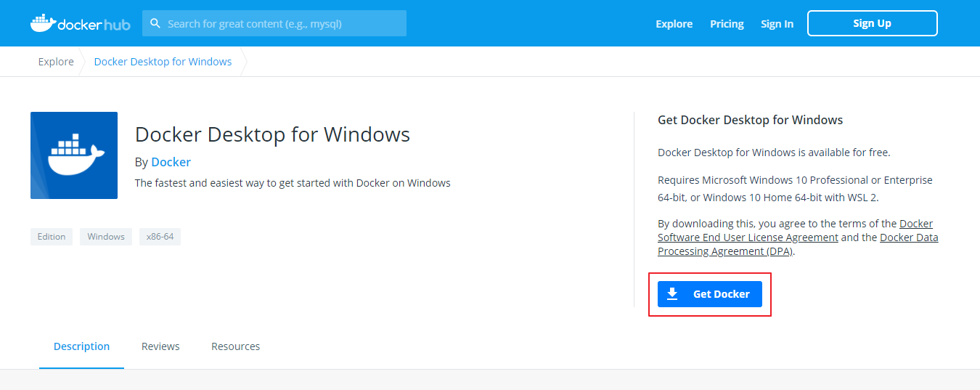Viewport: 980px width, 390px height.
Task: Open the 'Docker' publisher link
Action: tap(171, 162)
